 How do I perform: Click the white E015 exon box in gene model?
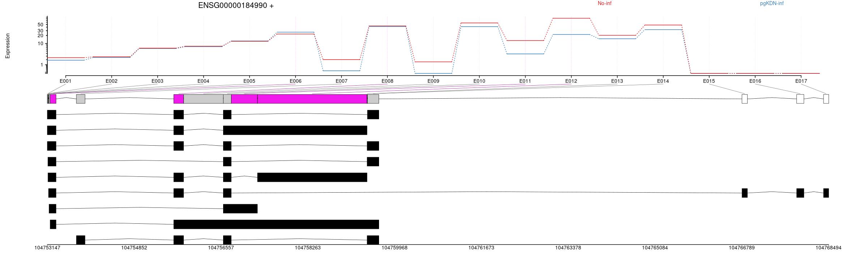pos(745,99)
